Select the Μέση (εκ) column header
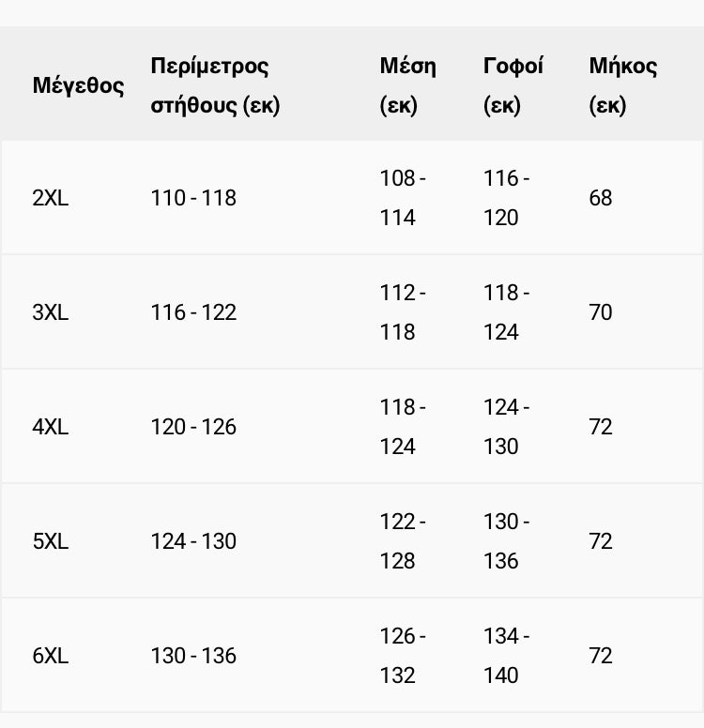 pyautogui.click(x=408, y=85)
